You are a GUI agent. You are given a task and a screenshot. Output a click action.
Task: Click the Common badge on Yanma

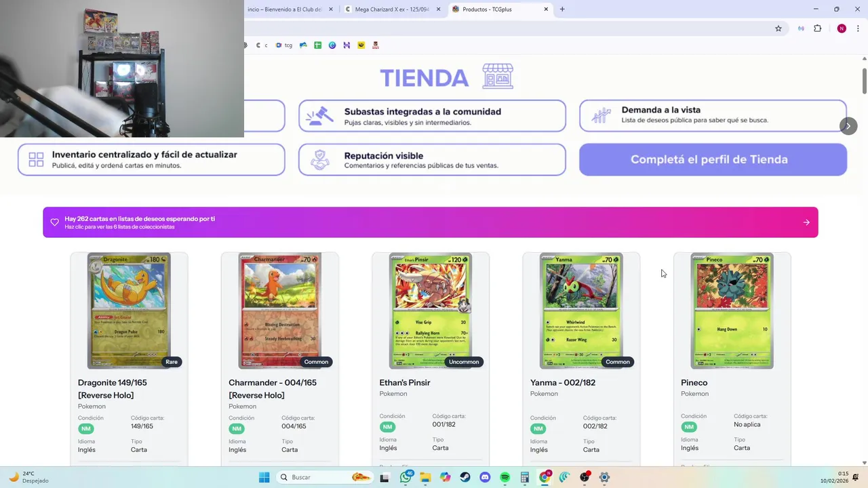pyautogui.click(x=618, y=362)
